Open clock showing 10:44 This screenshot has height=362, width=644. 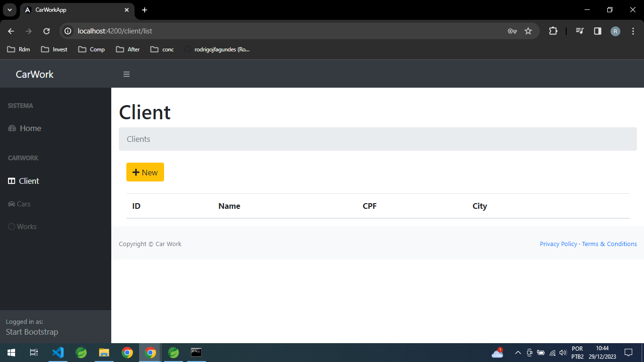click(x=602, y=353)
